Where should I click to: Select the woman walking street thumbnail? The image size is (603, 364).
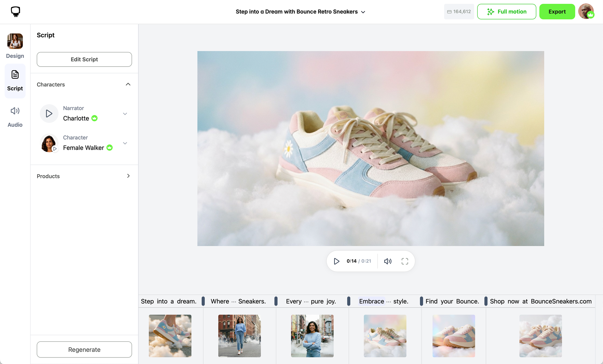[239, 336]
